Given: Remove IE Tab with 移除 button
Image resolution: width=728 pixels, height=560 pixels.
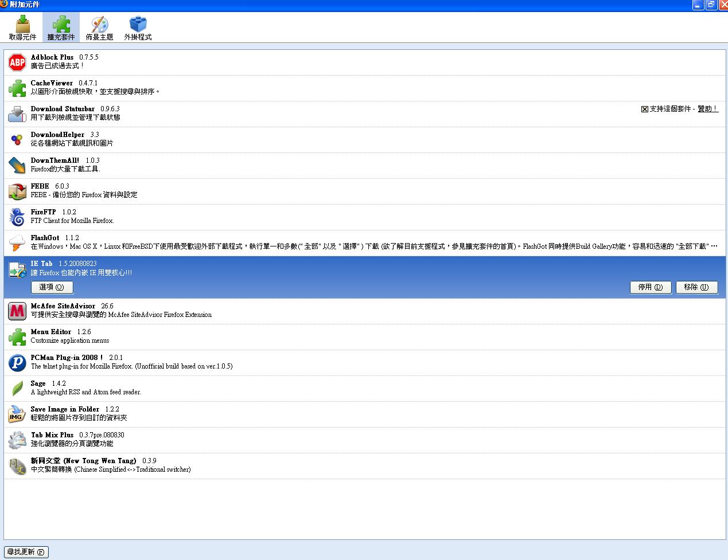Looking at the screenshot, I should [x=696, y=287].
